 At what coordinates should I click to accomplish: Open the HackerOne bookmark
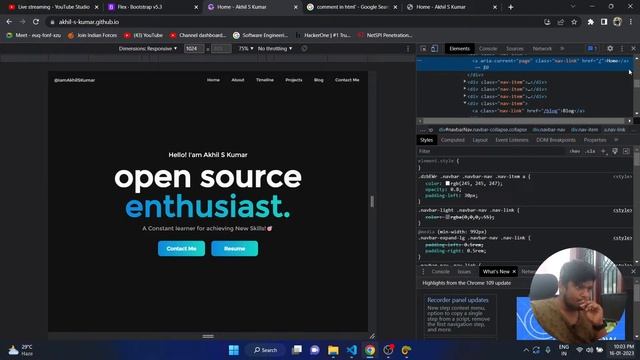(324, 36)
